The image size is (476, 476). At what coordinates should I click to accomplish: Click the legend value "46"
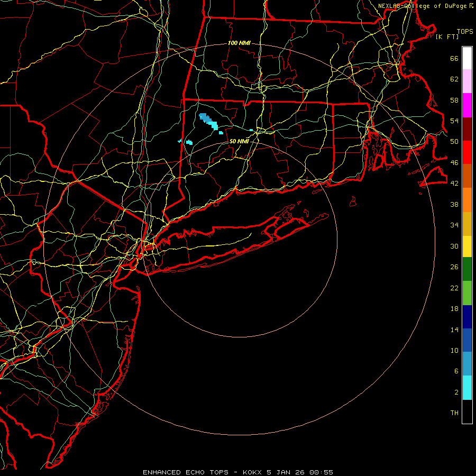pyautogui.click(x=454, y=163)
